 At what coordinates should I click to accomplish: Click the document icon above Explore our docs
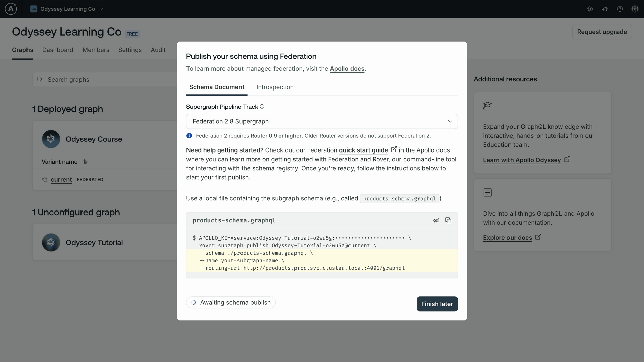tap(487, 192)
